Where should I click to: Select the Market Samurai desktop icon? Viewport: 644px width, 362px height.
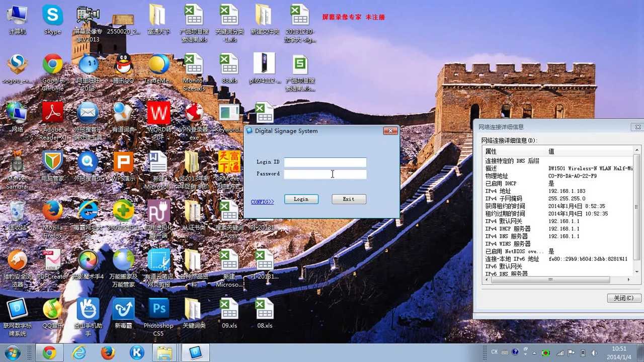click(17, 169)
